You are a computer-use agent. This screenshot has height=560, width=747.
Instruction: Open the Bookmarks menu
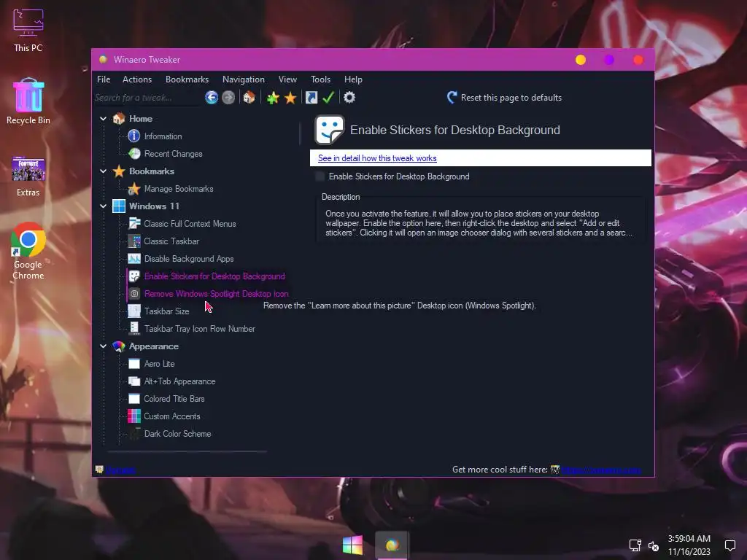pyautogui.click(x=187, y=79)
